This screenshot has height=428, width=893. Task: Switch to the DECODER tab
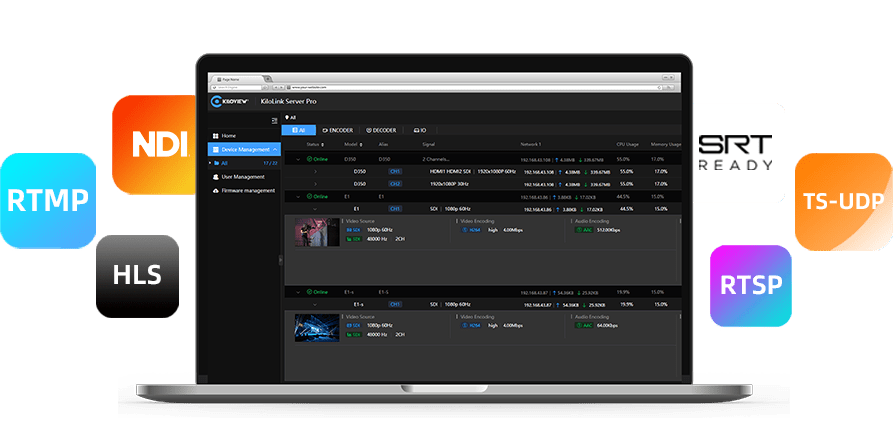(382, 130)
